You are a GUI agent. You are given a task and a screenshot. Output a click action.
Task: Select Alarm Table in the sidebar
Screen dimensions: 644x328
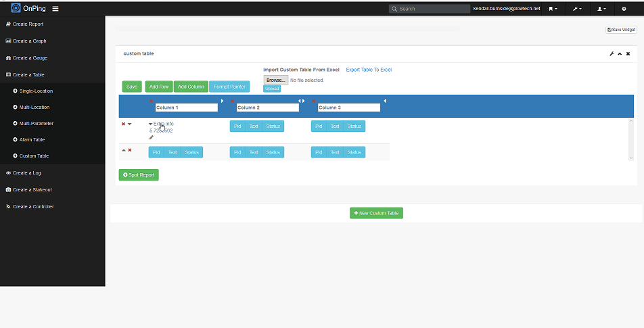[x=32, y=139]
